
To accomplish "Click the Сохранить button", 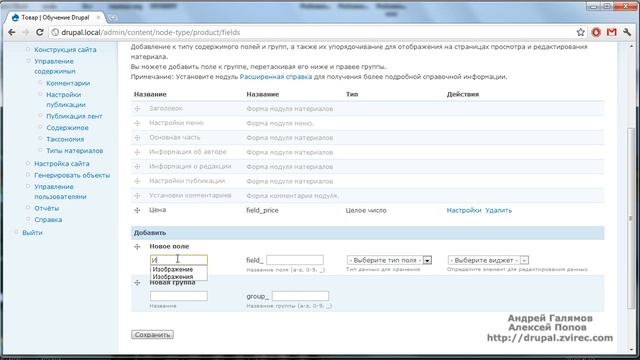I will coord(153,335).
